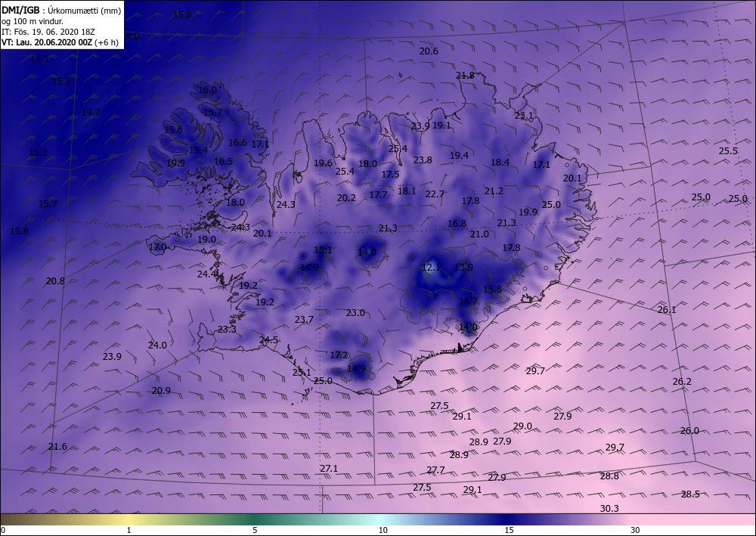Select the 20.6 value north of Iceland
This screenshot has height=536, width=756.
(429, 51)
